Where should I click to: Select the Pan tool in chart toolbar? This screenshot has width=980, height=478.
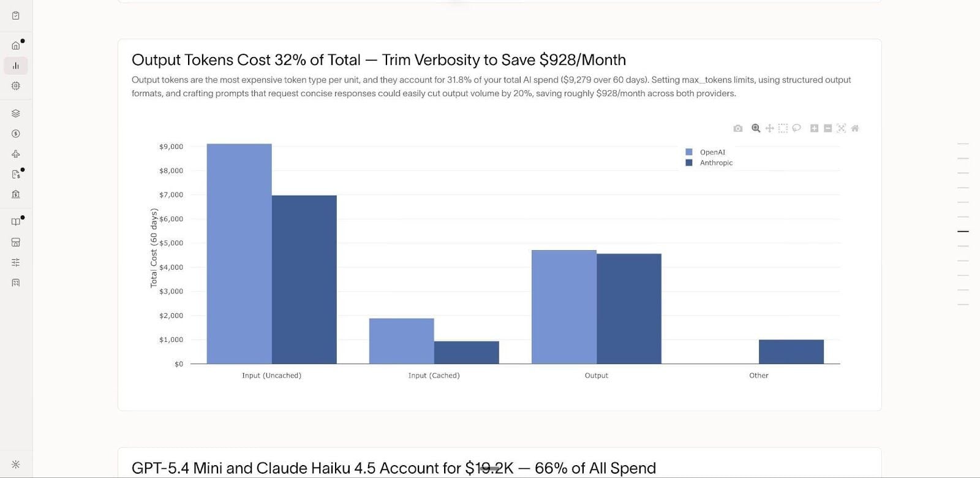tap(769, 128)
